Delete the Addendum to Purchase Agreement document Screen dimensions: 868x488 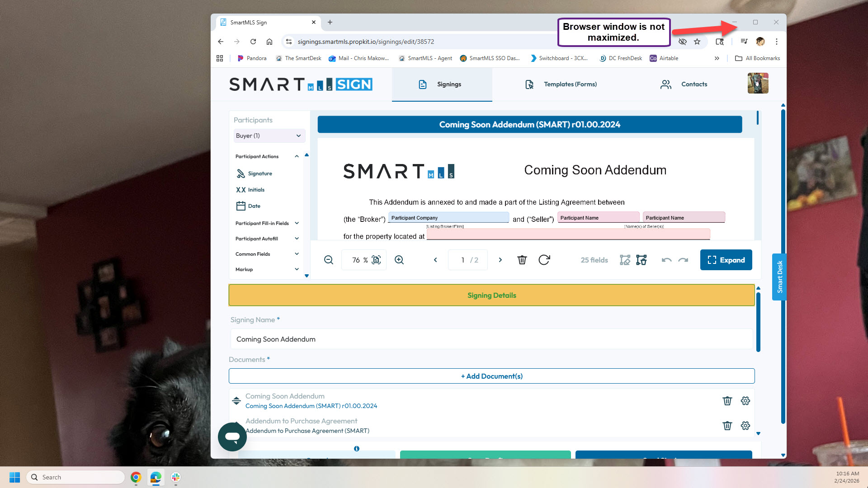pyautogui.click(x=727, y=426)
